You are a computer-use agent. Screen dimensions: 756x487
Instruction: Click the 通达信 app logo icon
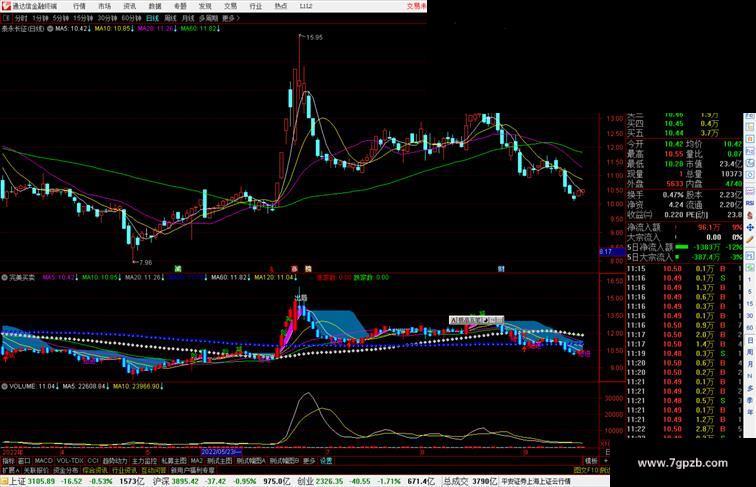tap(6, 6)
